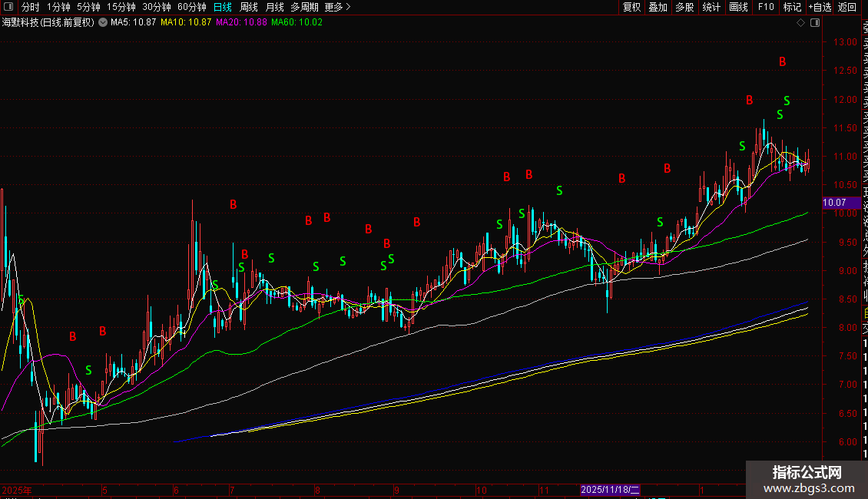Select the 月线 monthly period
This screenshot has width=868, height=499.
[274, 7]
